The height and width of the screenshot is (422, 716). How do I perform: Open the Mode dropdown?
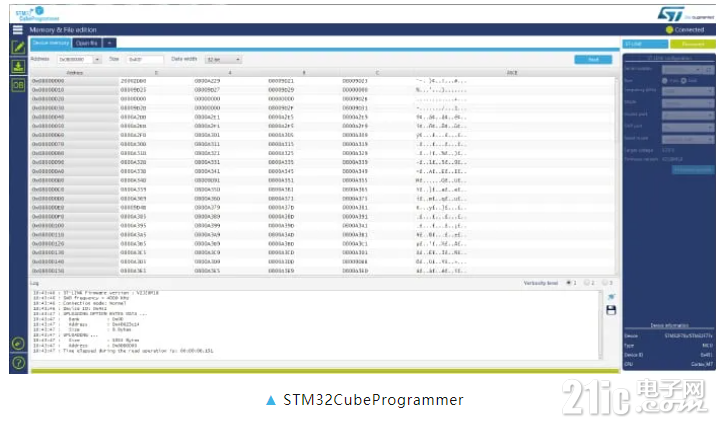click(x=688, y=104)
